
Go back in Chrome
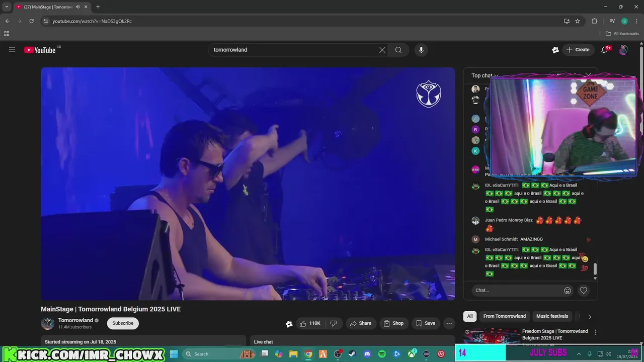pos(7,21)
